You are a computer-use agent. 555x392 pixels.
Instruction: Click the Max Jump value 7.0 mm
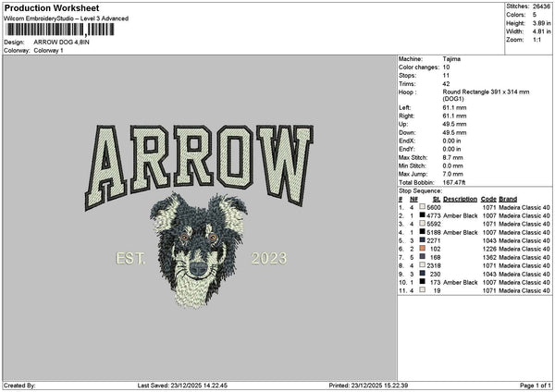point(452,174)
